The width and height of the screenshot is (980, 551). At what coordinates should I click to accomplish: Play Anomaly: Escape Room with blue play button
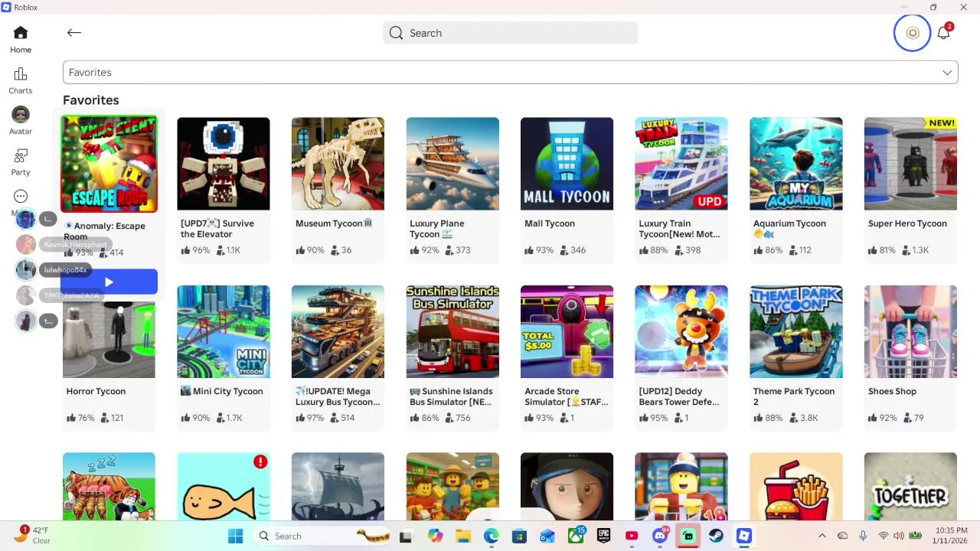(x=109, y=282)
